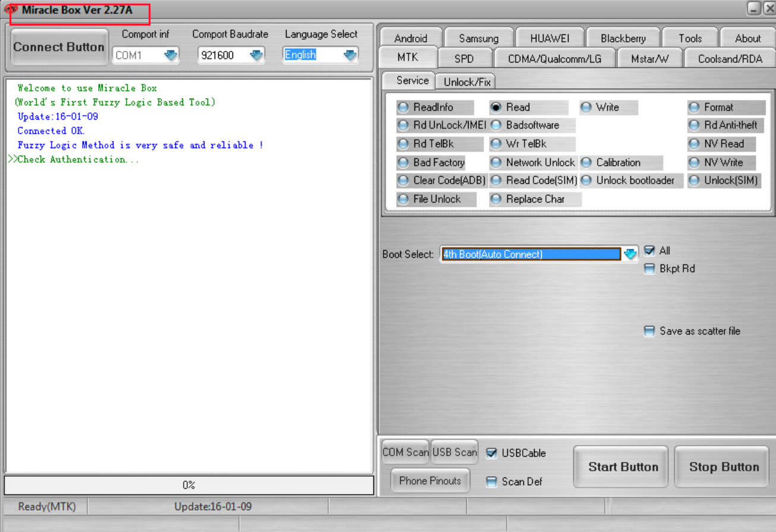
Task: Open the Comport inf dropdown
Action: coord(171,55)
